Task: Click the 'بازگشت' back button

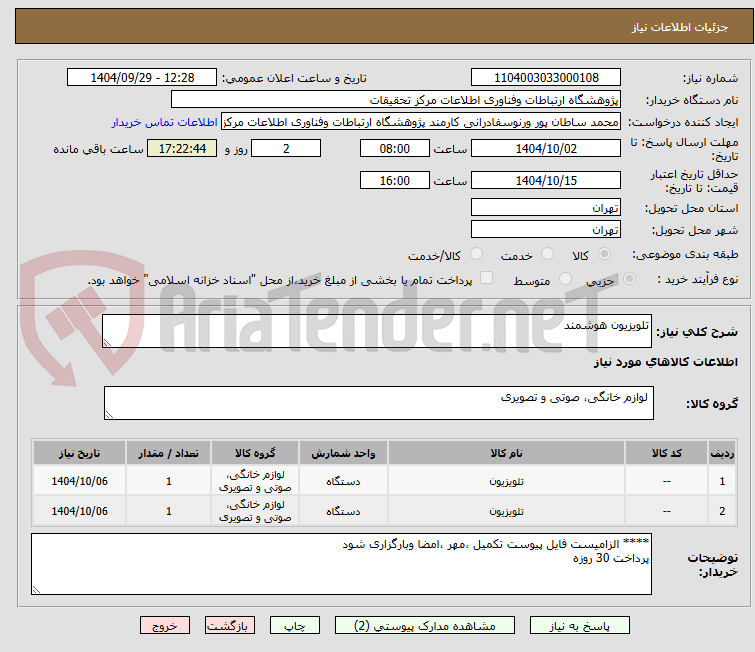Action: coord(230,626)
